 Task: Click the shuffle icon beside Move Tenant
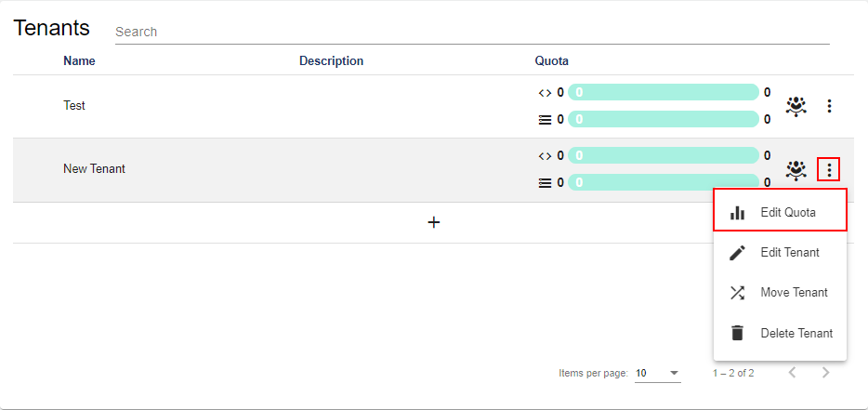pyautogui.click(x=737, y=293)
